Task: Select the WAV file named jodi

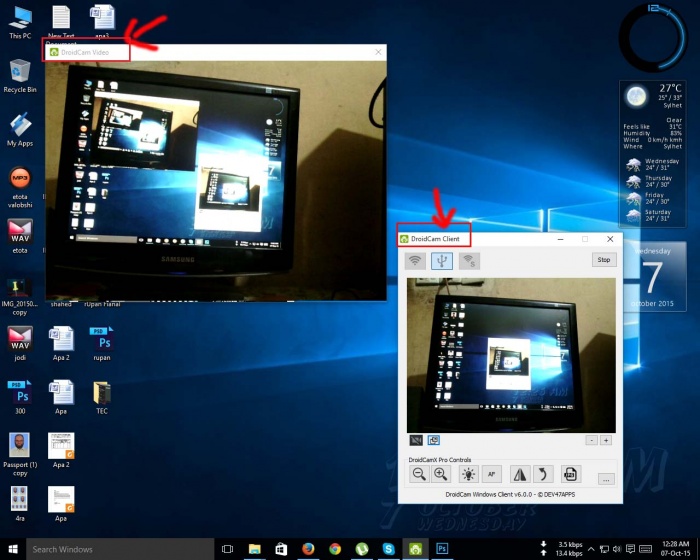Action: point(20,344)
